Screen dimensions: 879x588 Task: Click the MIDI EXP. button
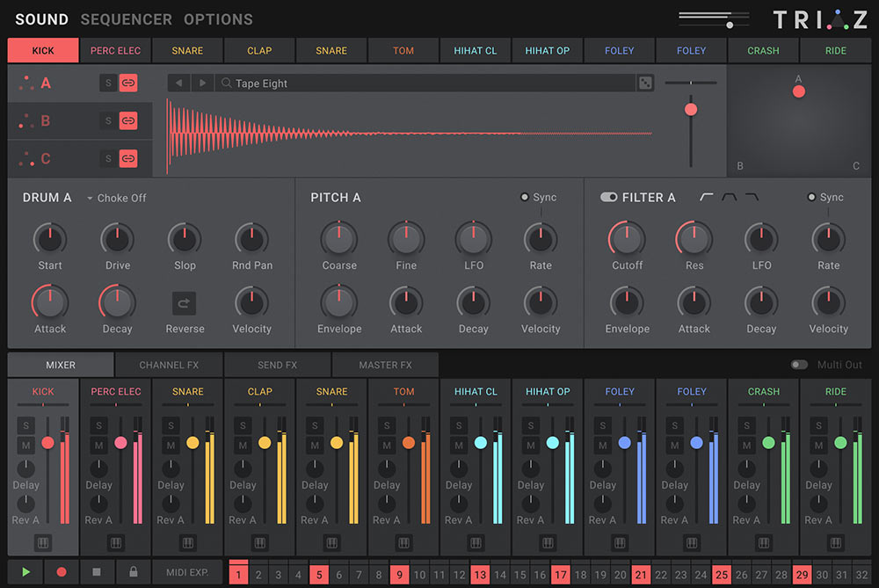pos(187,572)
